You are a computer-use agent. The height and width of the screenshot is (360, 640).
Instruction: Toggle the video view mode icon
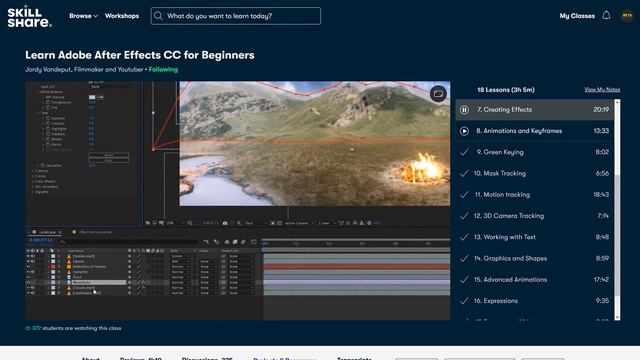[438, 93]
